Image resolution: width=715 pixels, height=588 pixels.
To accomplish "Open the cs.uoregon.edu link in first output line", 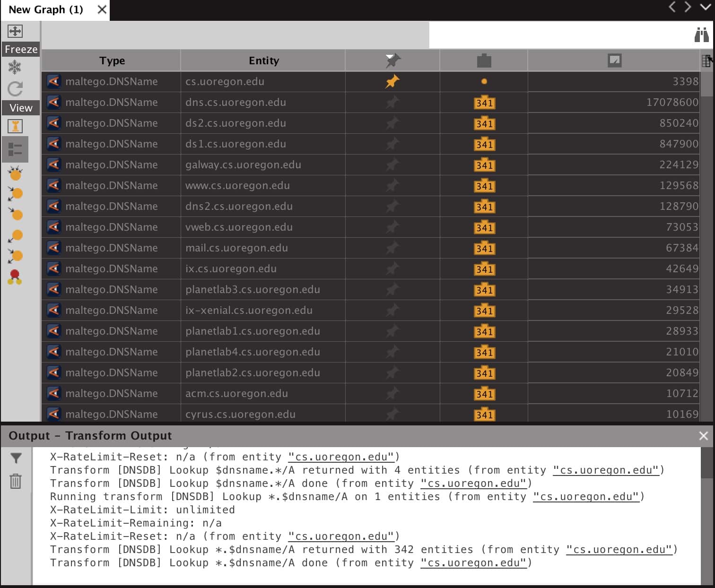I will (x=341, y=457).
